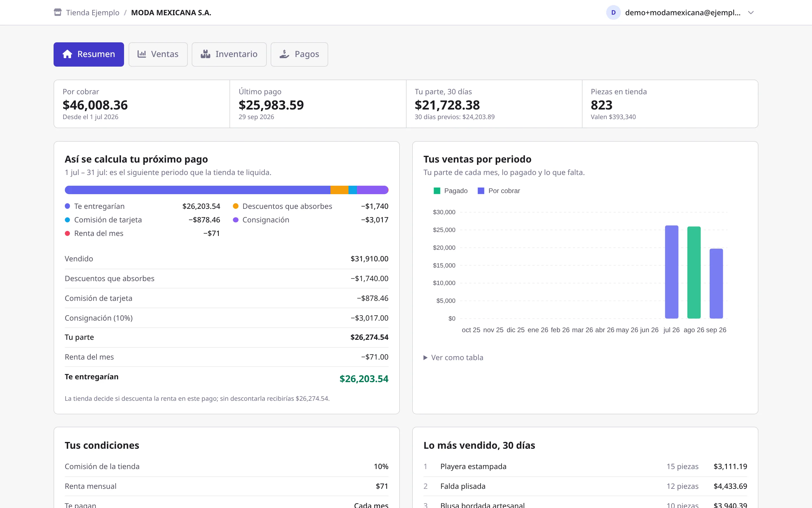Click the heading 'Así se calcula tu próximo pago'
812x508 pixels.
pos(136,159)
